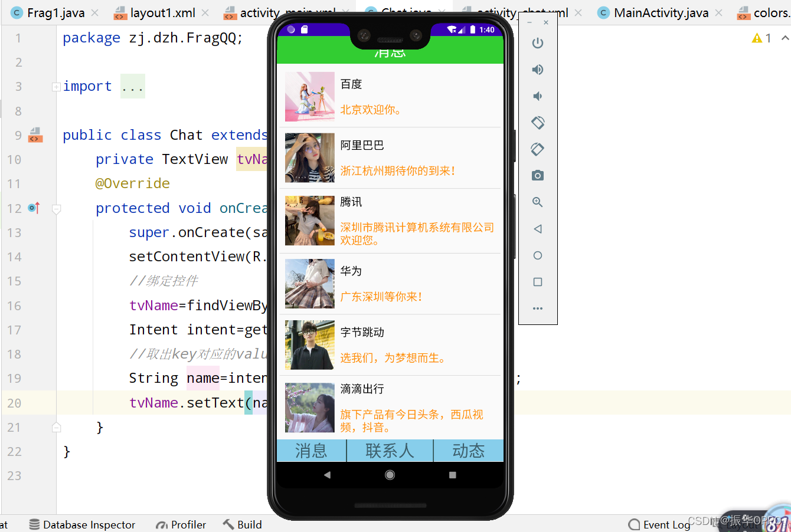The width and height of the screenshot is (791, 532).
Task: Lower the emulator volume with volume-down icon
Action: coord(537,96)
